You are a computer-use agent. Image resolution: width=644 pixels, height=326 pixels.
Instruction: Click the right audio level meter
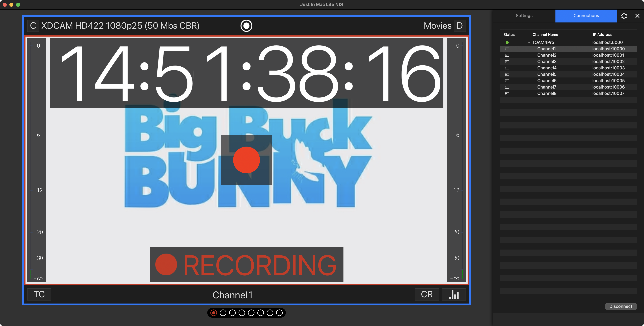tap(456, 160)
